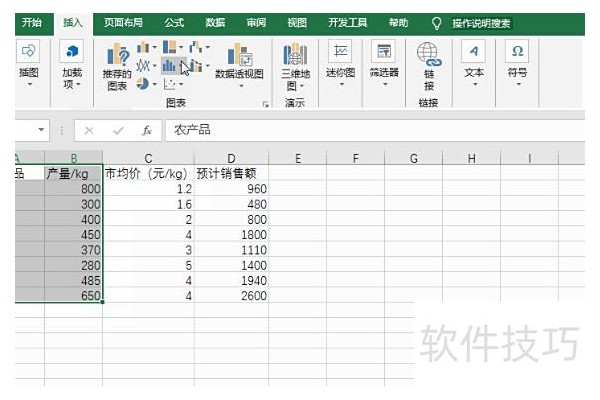Image resolution: width=600 pixels, height=400 pixels.
Task: Cancel the formula bar entry (X)
Action: (x=89, y=131)
